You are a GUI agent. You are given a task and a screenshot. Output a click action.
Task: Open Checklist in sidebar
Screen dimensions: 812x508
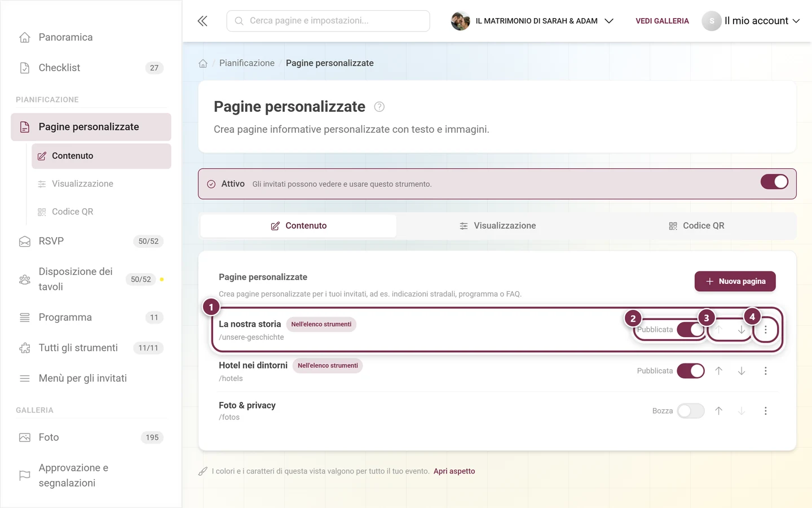point(91,68)
